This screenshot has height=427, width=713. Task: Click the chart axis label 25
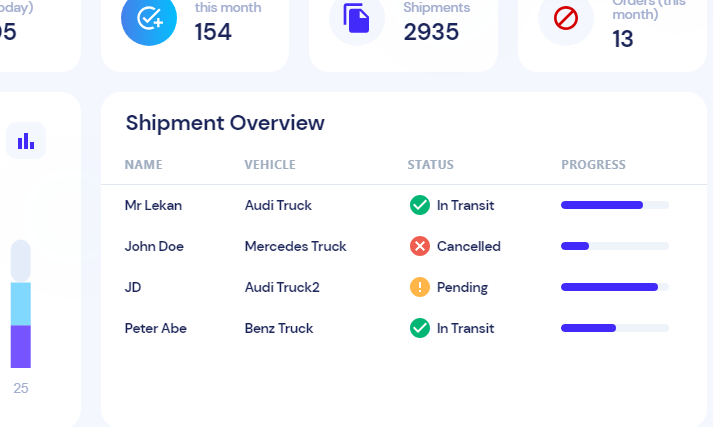[x=21, y=388]
